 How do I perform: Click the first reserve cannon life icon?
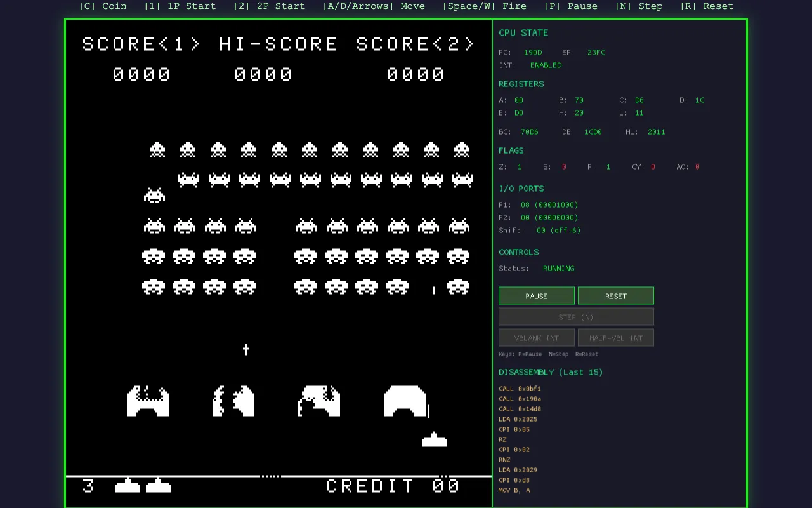coord(128,486)
